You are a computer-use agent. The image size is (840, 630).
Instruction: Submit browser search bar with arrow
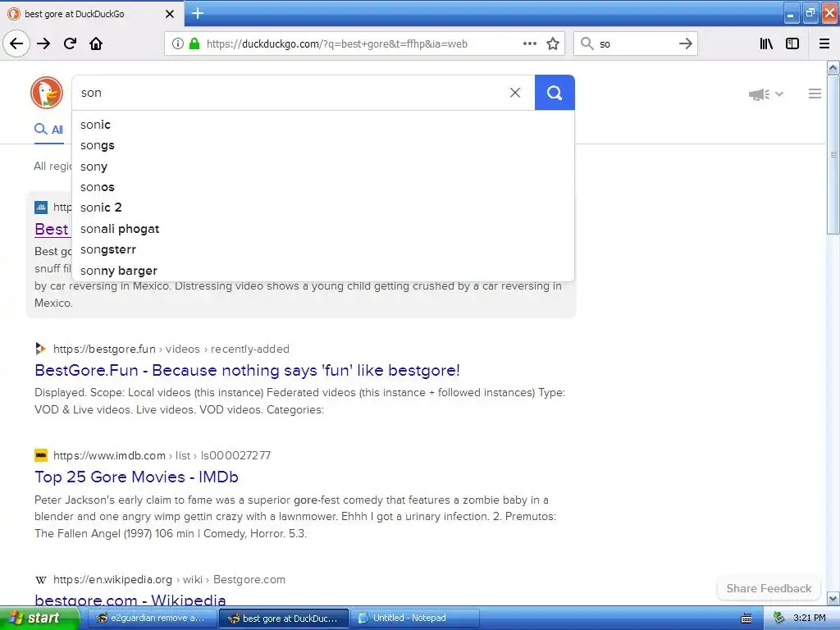(x=685, y=43)
